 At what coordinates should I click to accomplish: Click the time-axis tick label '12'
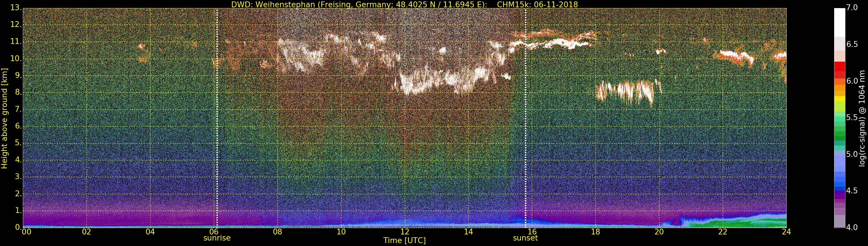405,232
